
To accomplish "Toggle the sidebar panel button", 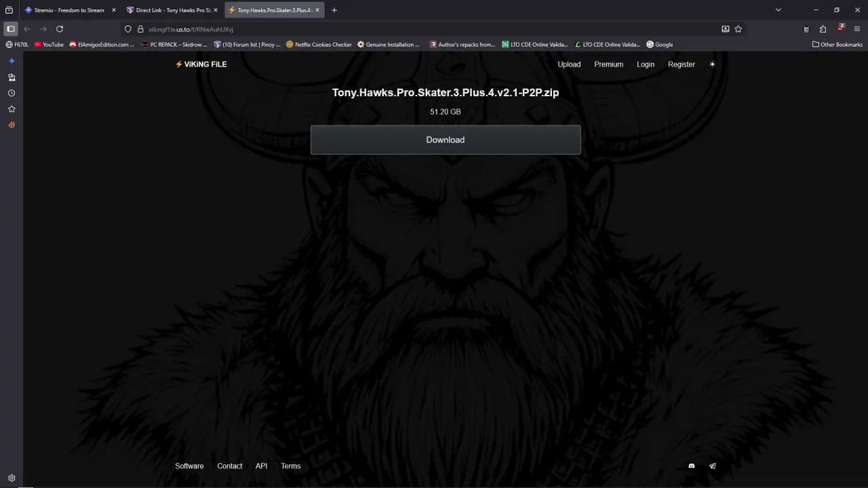I will (x=11, y=29).
